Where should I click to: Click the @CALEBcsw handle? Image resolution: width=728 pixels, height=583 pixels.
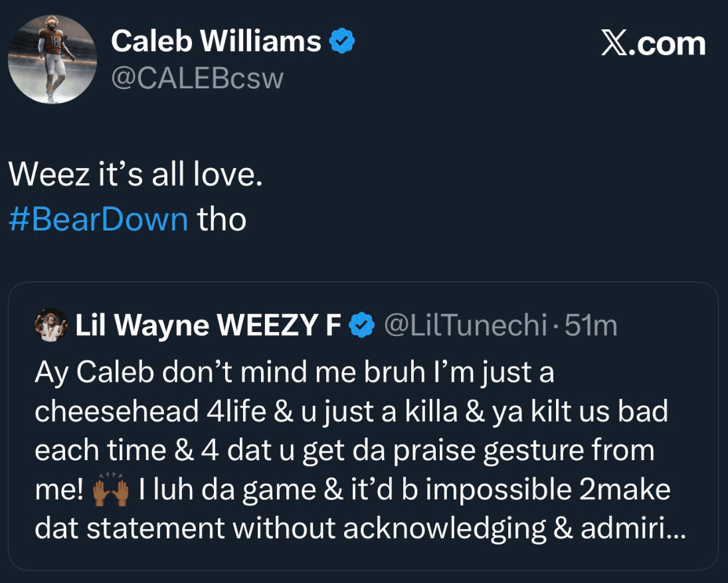pyautogui.click(x=197, y=79)
